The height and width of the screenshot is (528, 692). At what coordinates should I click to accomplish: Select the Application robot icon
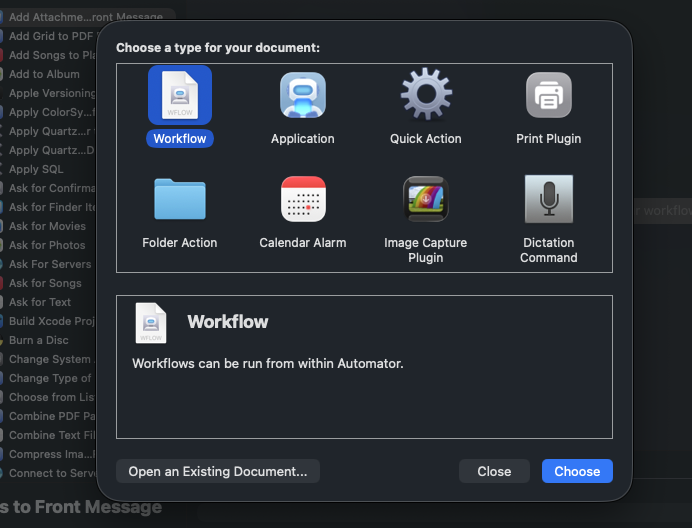click(x=302, y=96)
